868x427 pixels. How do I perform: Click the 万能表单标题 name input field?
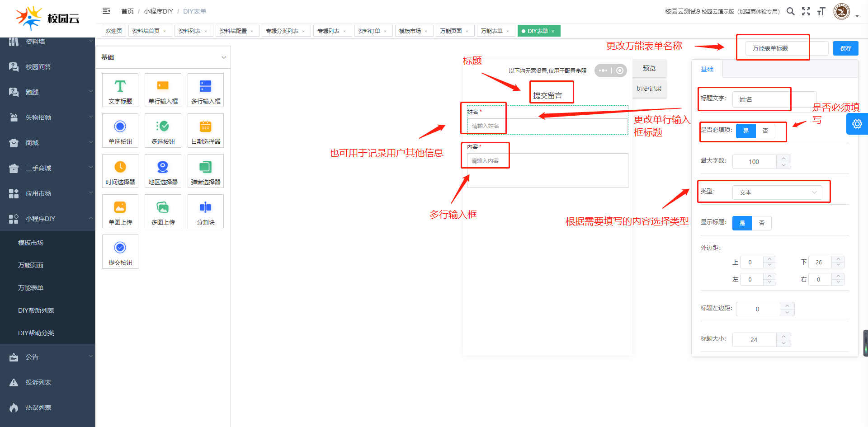point(787,48)
